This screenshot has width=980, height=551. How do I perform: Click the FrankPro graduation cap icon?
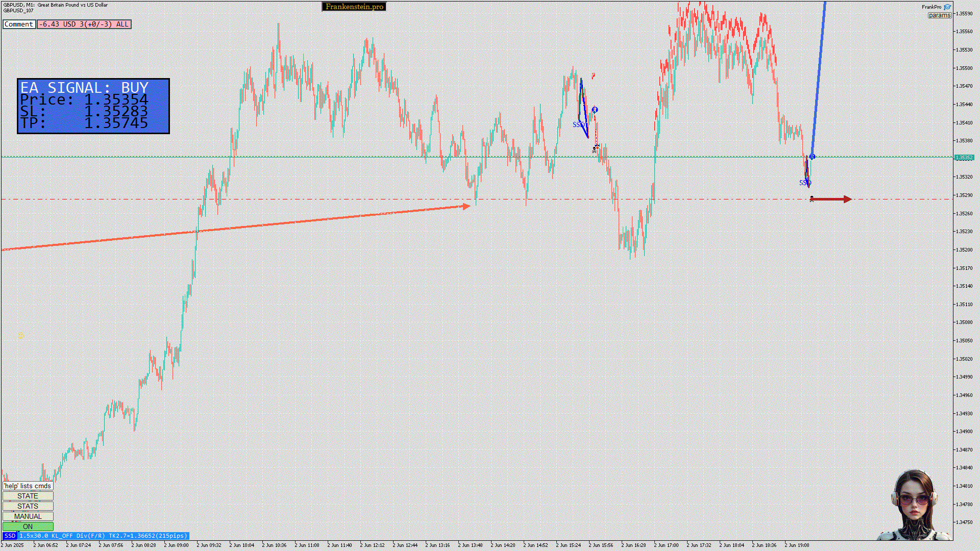947,7
